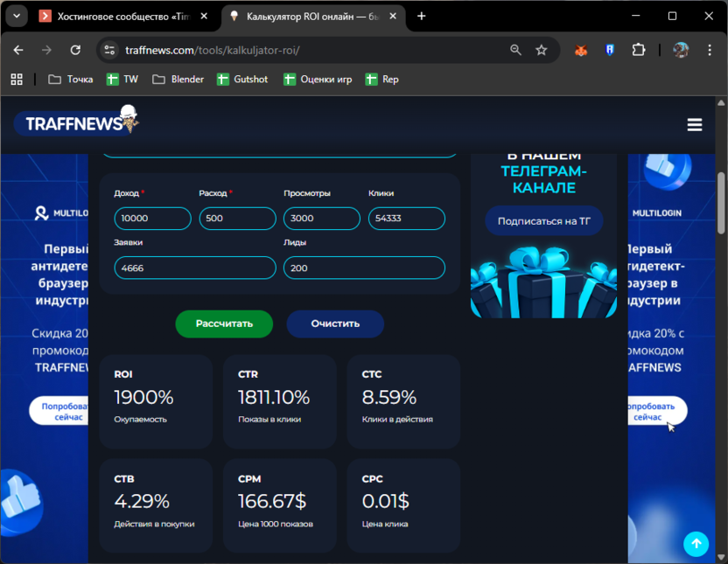Open the site's hamburger navigation menu
The height and width of the screenshot is (564, 728).
tap(695, 124)
